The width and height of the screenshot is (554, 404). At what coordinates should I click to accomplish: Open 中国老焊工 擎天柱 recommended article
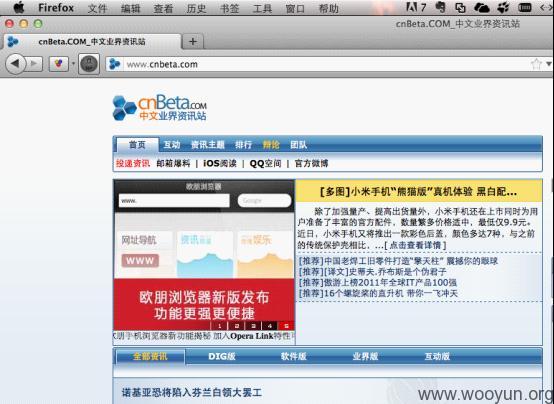click(x=399, y=261)
